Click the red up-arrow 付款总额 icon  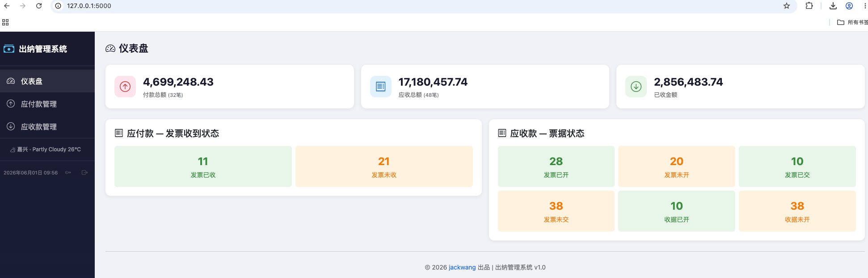coord(125,87)
